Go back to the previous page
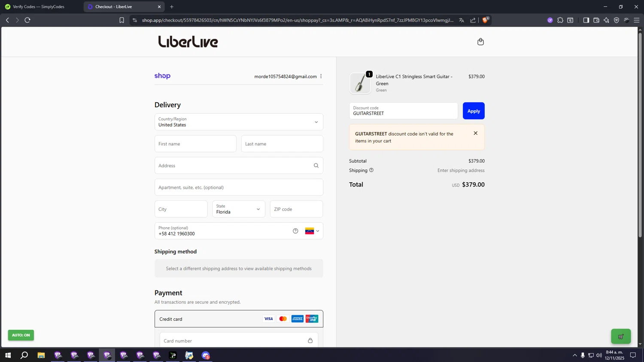This screenshot has height=362, width=644. pyautogui.click(x=7, y=20)
